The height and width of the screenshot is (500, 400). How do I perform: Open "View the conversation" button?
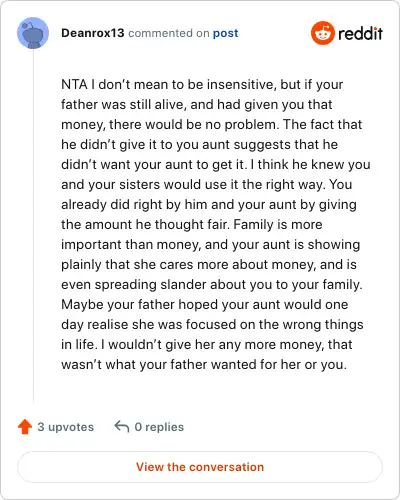pyautogui.click(x=200, y=467)
